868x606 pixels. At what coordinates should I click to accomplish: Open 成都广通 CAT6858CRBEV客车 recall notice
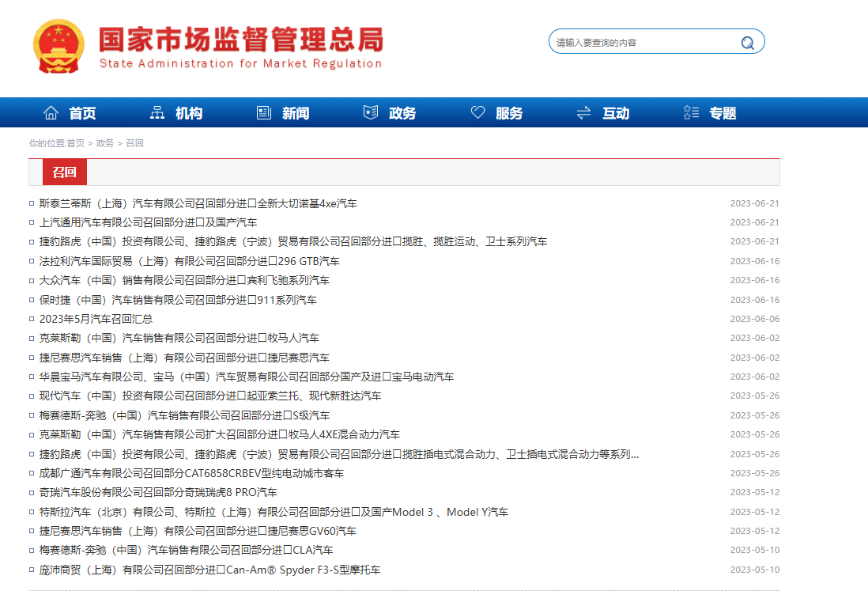pyautogui.click(x=191, y=474)
